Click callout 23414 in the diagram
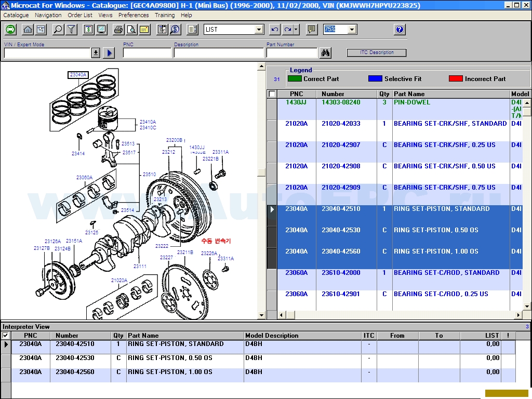This screenshot has width=532, height=399. pyautogui.click(x=78, y=153)
